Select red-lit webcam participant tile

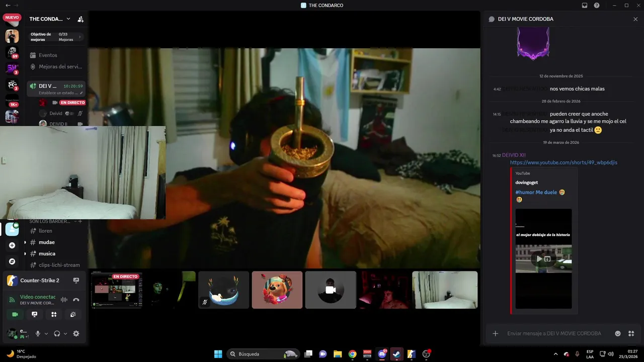pyautogui.click(x=384, y=290)
